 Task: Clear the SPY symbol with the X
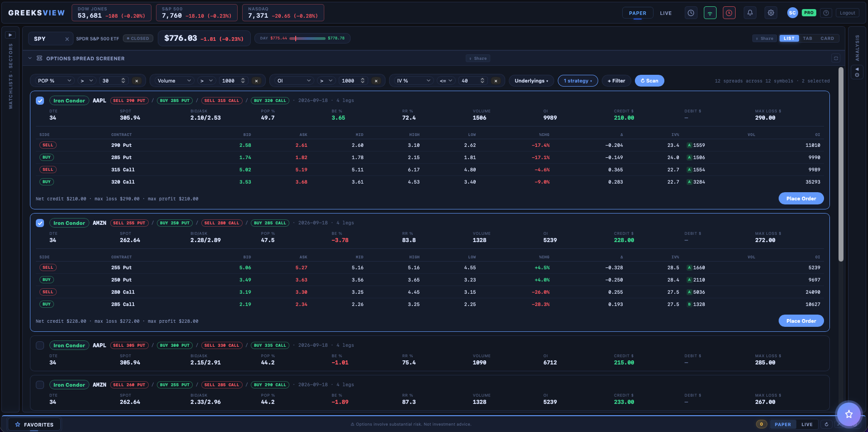coord(67,39)
